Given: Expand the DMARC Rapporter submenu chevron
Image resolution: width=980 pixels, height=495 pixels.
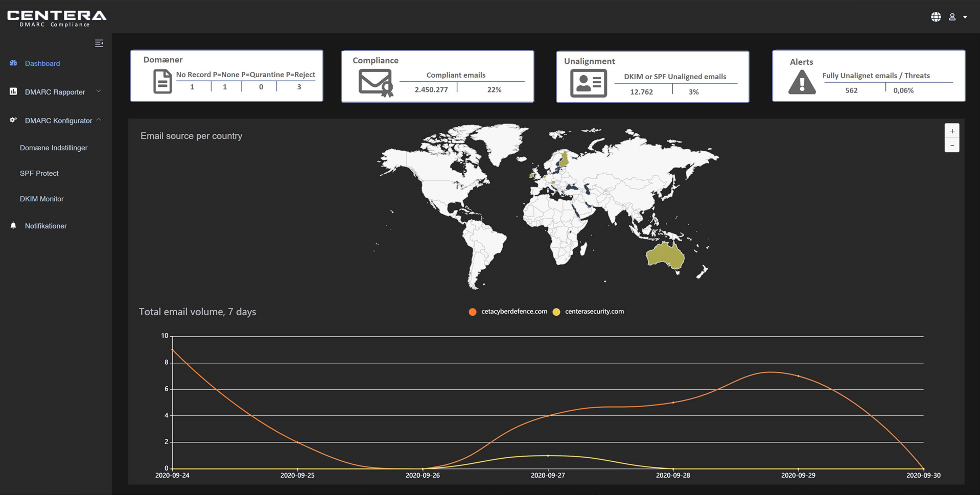Looking at the screenshot, I should coord(99,91).
